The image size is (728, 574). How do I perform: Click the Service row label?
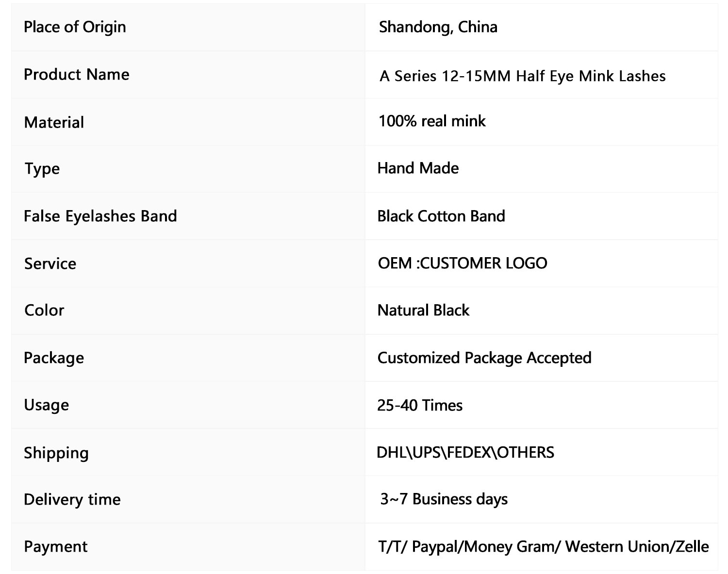tap(50, 263)
